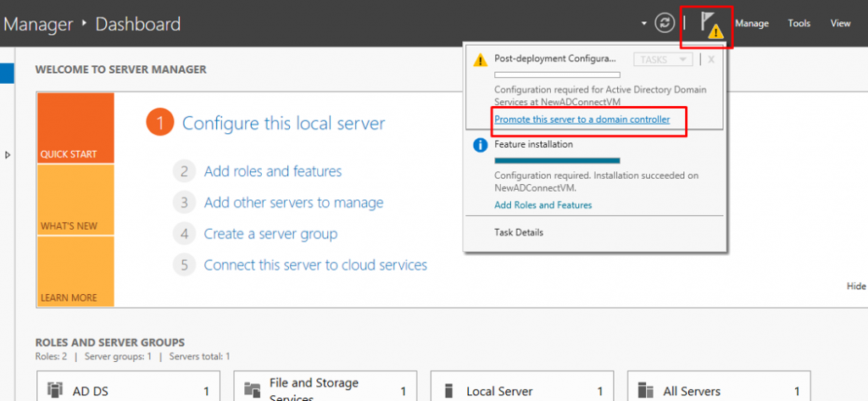Screen dimensions: 868x401
Task: Open the TASKS dropdown in notification
Action: [x=663, y=59]
